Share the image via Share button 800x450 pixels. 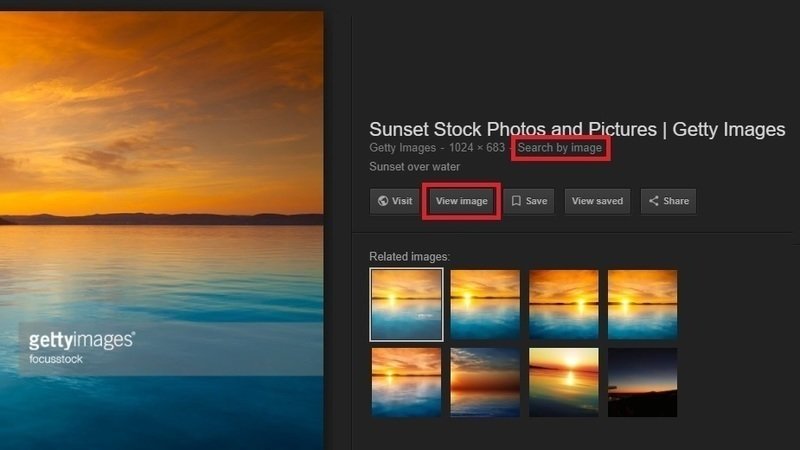(668, 201)
